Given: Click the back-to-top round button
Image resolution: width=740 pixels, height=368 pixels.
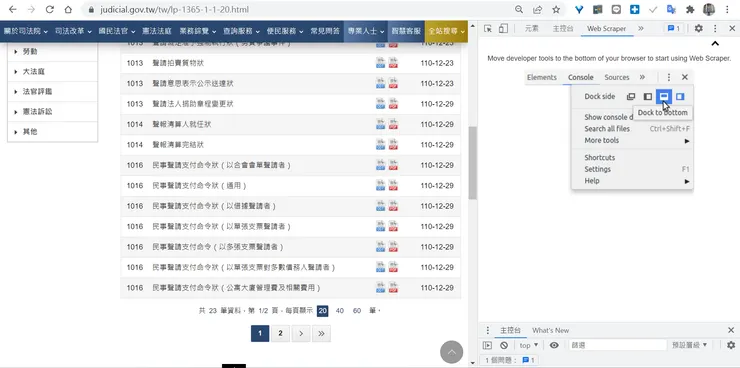Looking at the screenshot, I should click(x=451, y=352).
